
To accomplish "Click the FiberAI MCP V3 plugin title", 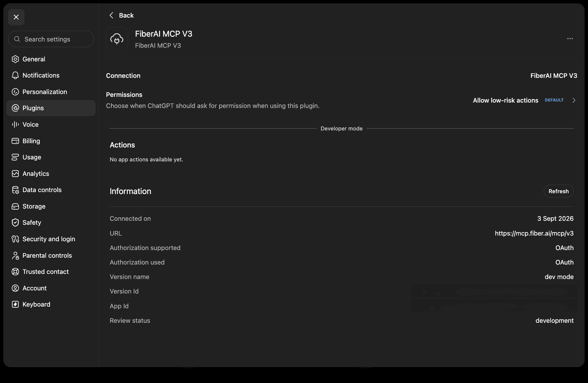I will pyautogui.click(x=163, y=34).
